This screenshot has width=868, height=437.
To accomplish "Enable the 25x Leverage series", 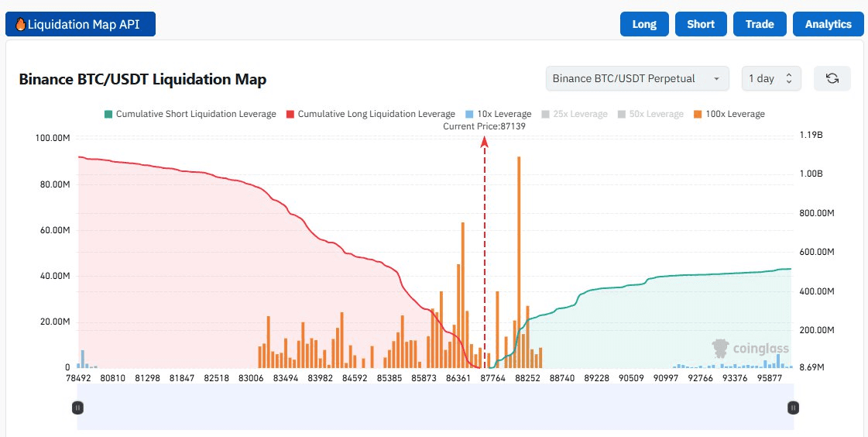I will pos(575,114).
